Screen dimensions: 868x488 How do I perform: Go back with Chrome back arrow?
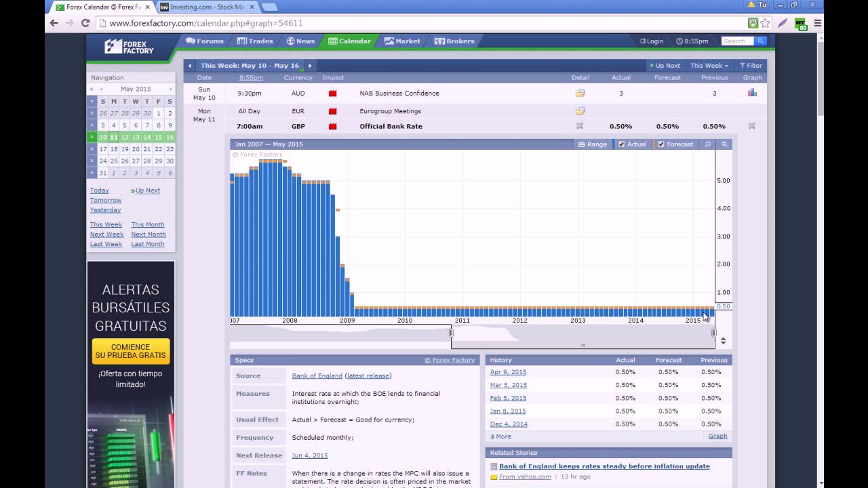[x=54, y=22]
